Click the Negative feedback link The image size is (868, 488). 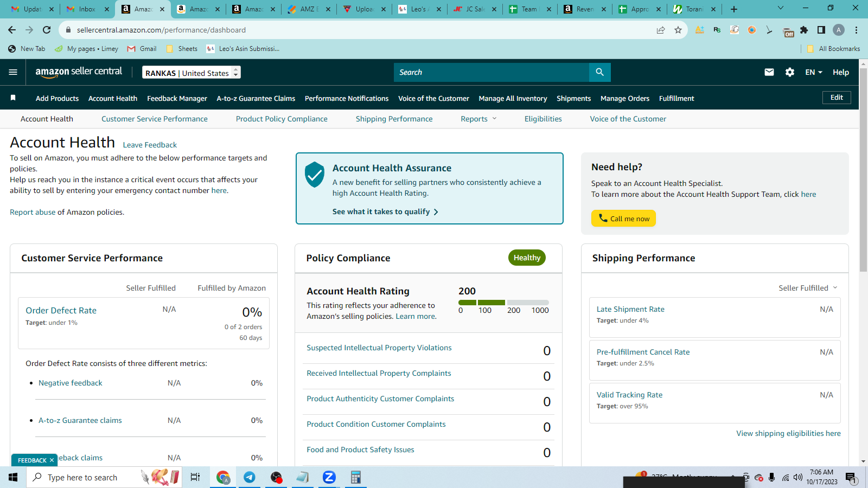71,383
